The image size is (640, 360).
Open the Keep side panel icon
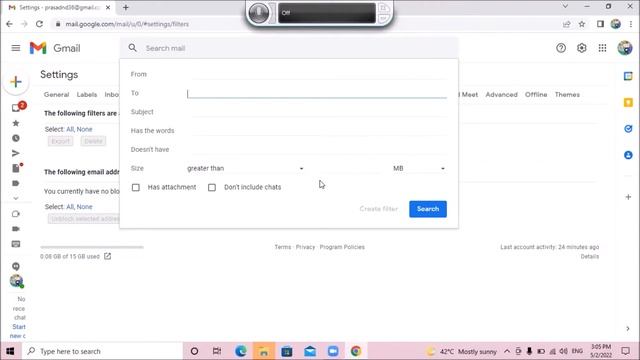[x=628, y=102]
